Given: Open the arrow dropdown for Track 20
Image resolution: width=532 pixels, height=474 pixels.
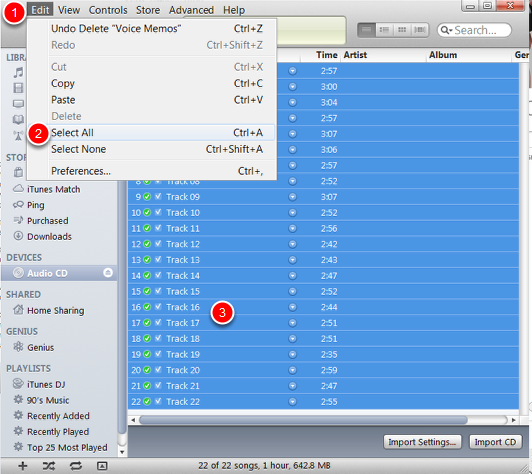Looking at the screenshot, I should coord(292,370).
